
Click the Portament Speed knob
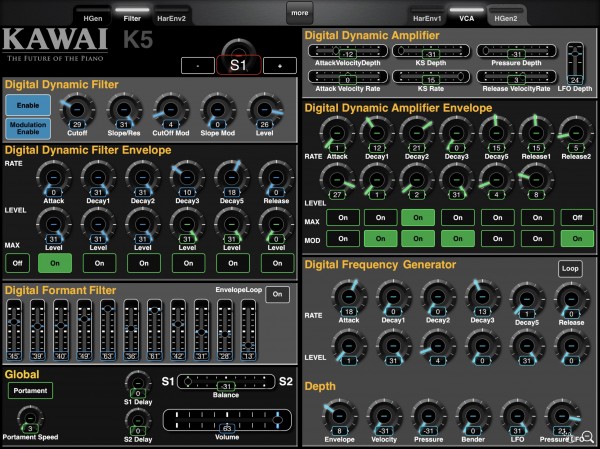[x=30, y=419]
